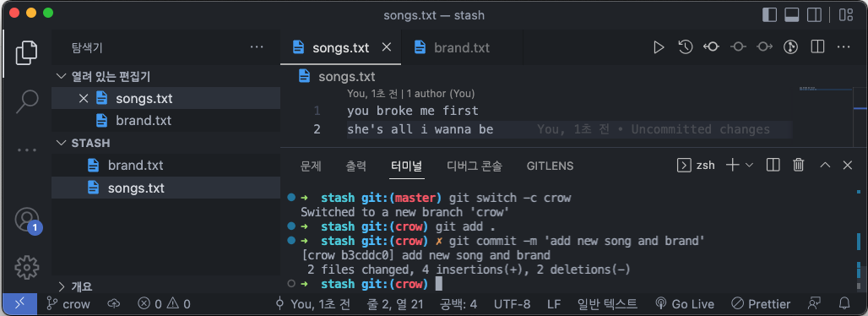Open the Search view in activity bar

tap(26, 101)
